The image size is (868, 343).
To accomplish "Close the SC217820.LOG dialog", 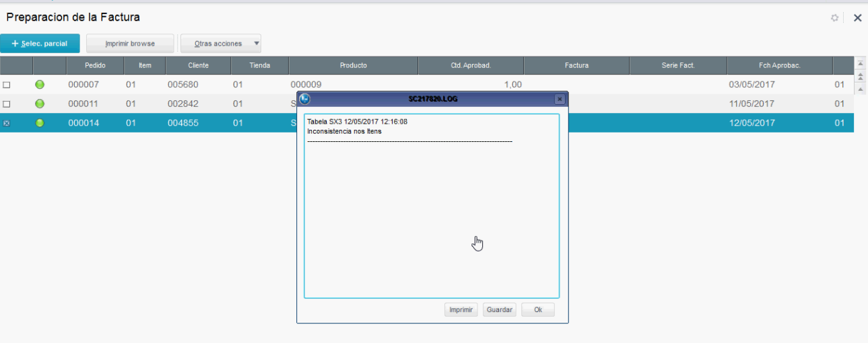I will [x=560, y=99].
